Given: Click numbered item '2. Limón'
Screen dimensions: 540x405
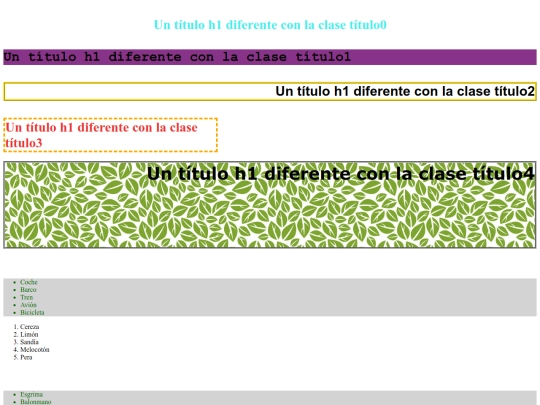Looking at the screenshot, I should pos(26,334).
